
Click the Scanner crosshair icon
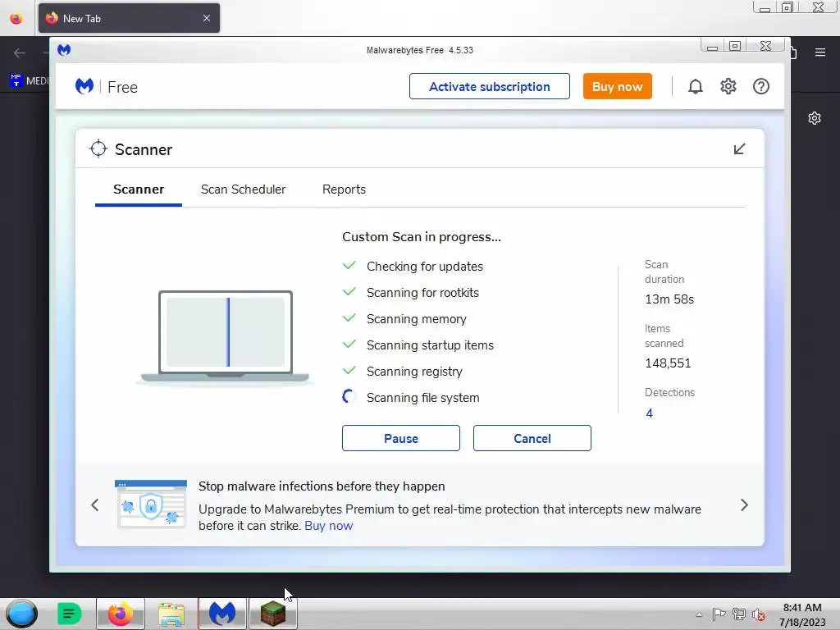[x=98, y=149]
